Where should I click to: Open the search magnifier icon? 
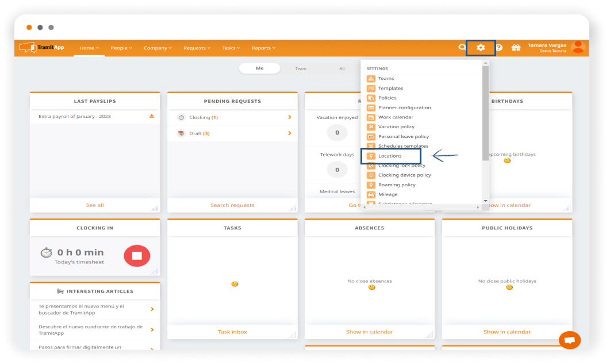coord(462,48)
